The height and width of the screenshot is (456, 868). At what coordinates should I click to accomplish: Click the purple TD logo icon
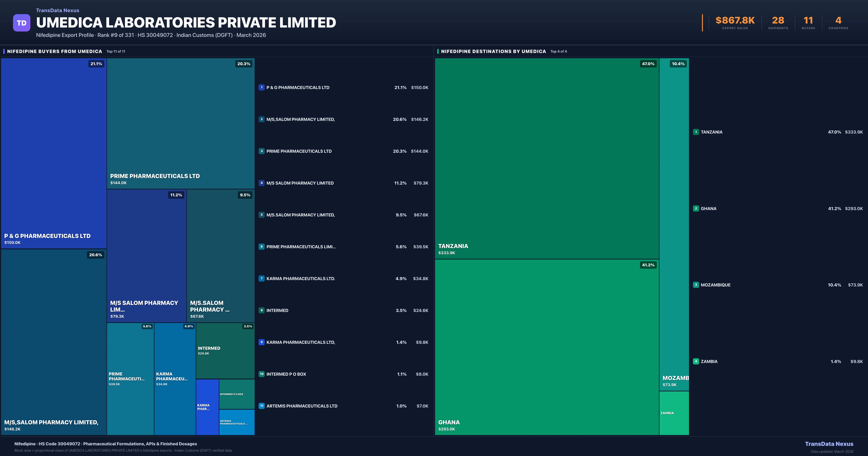coord(22,23)
